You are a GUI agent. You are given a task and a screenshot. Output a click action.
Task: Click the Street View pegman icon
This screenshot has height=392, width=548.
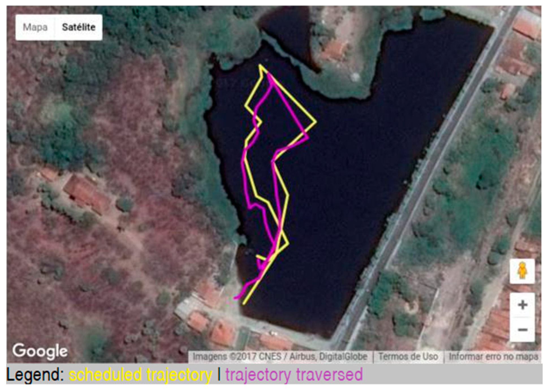[522, 271]
